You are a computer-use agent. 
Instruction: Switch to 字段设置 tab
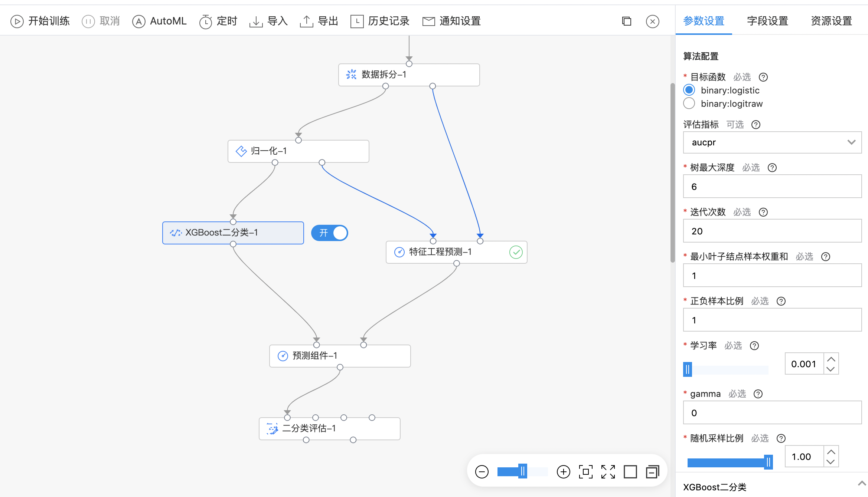click(x=768, y=21)
